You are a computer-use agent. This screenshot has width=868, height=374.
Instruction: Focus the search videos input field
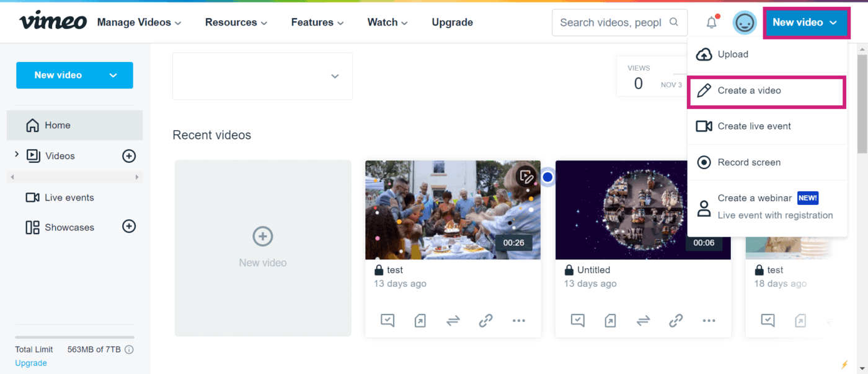click(x=611, y=23)
